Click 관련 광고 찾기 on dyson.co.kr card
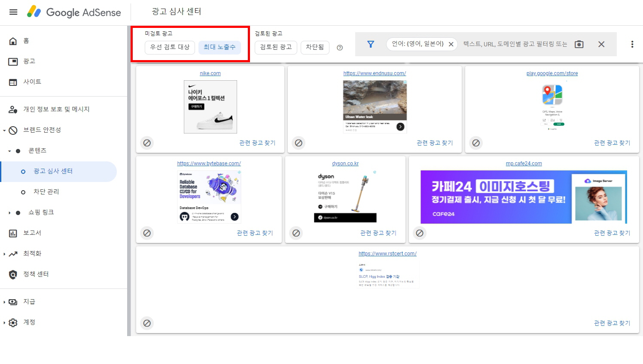643x364 pixels. point(378,233)
